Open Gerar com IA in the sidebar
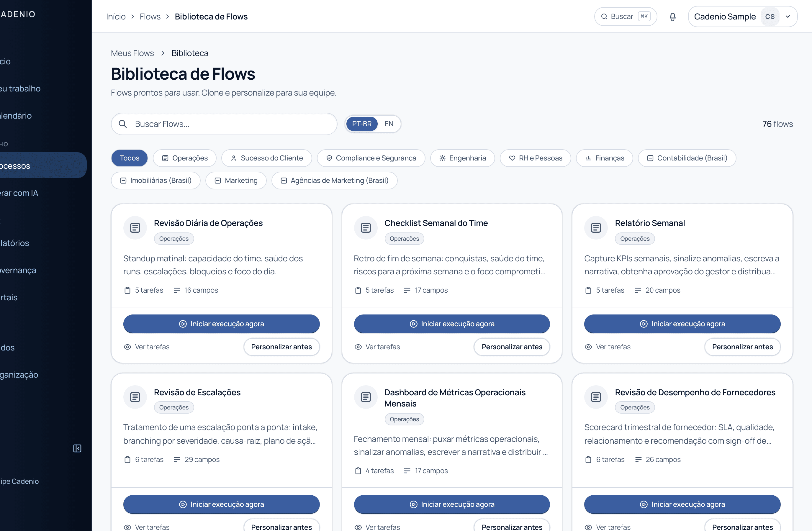Viewport: 812px width, 531px height. tap(19, 193)
